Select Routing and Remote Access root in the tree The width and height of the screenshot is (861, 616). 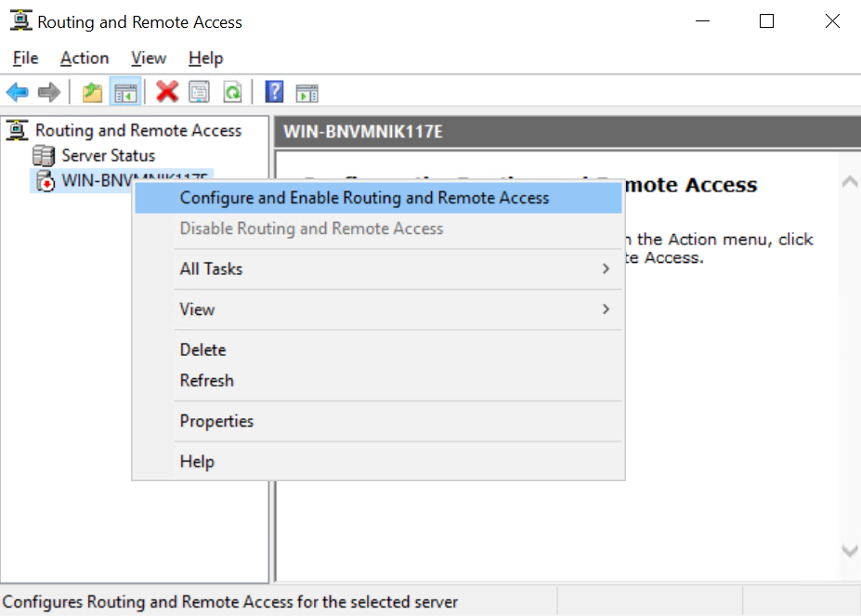point(138,130)
